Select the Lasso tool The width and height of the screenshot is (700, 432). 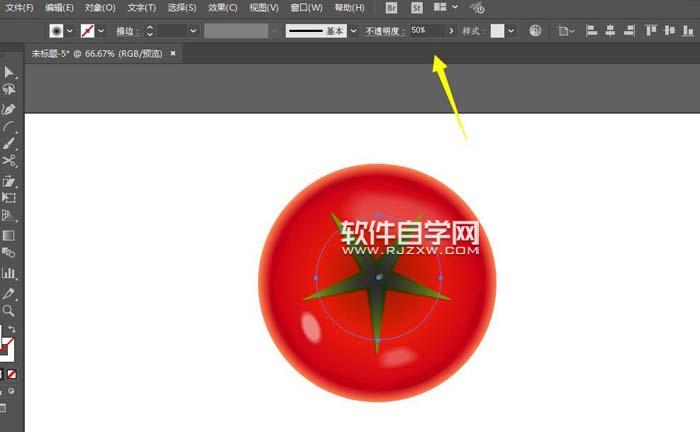8,90
